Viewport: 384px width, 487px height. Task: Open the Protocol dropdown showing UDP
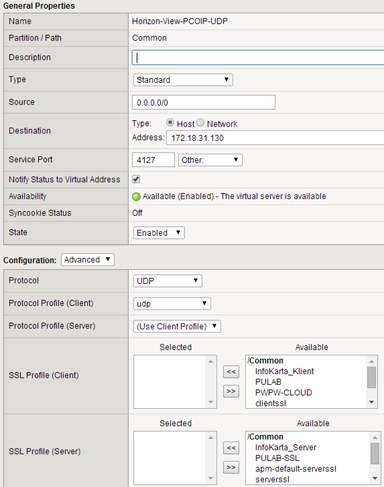167,281
